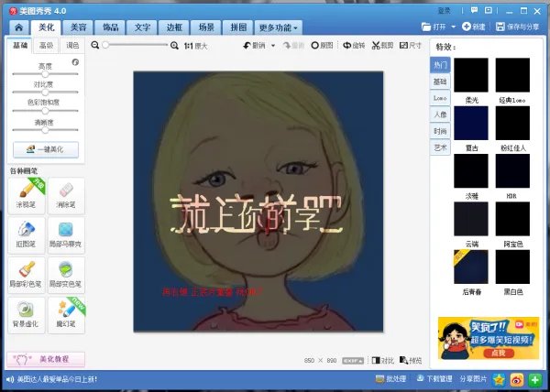
Task: Select the 抠图笔 cutout tool
Action: point(27,235)
